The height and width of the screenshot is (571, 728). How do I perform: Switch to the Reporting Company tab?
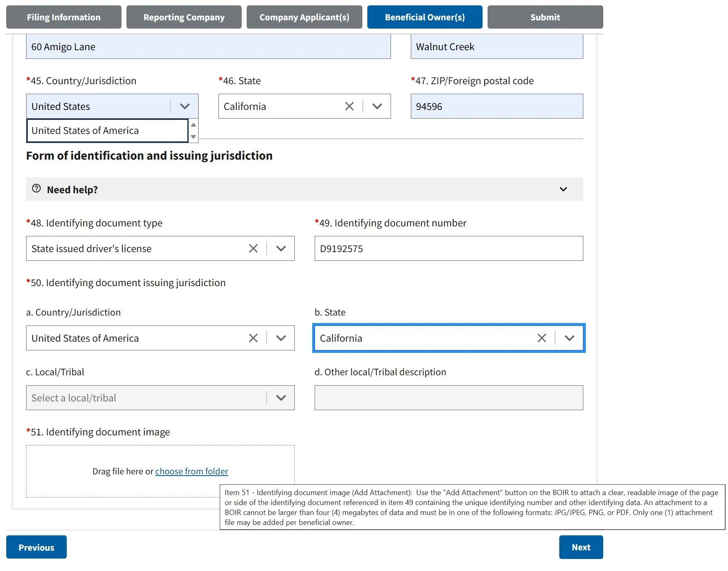(x=183, y=17)
